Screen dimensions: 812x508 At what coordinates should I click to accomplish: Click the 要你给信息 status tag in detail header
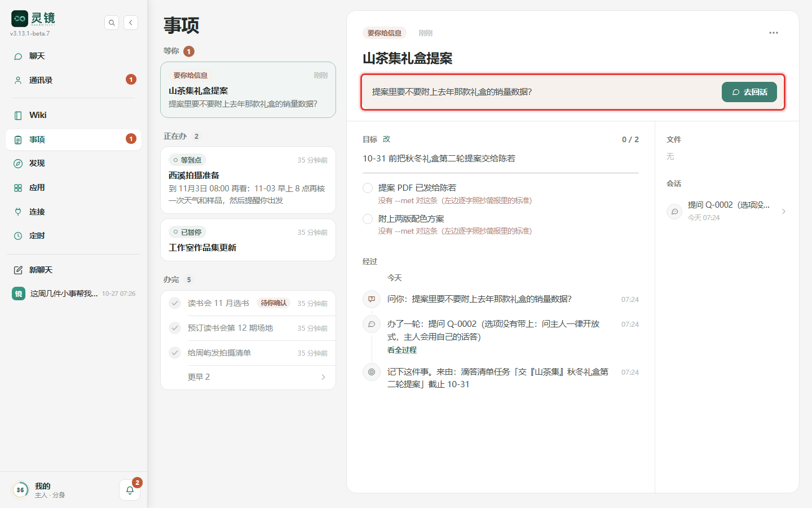[385, 33]
